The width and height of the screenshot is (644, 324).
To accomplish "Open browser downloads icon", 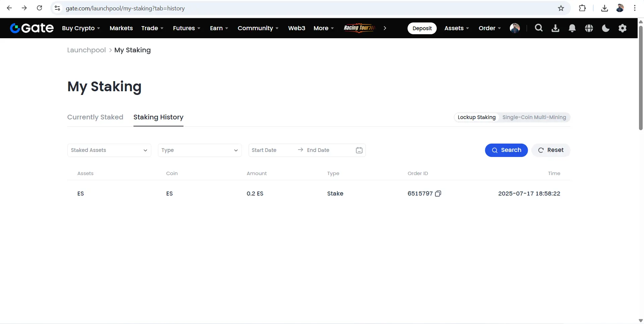I will pos(605,8).
